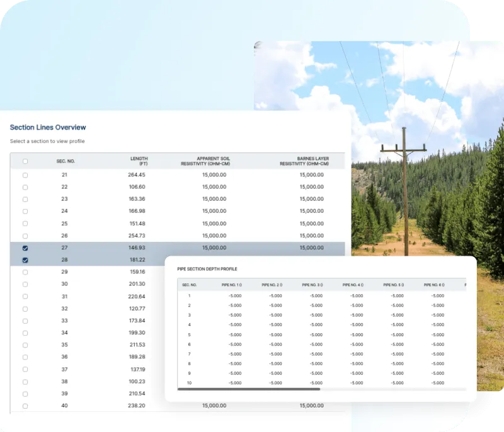This screenshot has height=432, width=504.
Task: Click the Barnes layer resistivity cell for section 24
Action: (x=311, y=211)
